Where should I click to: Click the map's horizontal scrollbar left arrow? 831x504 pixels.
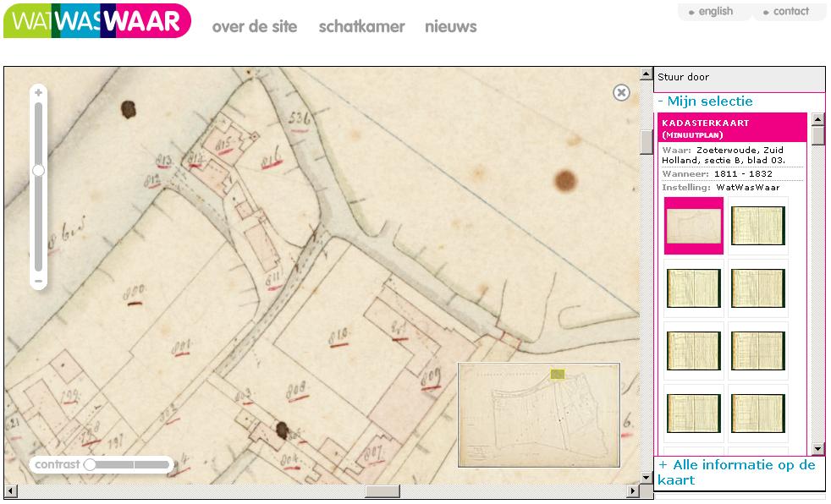11,491
